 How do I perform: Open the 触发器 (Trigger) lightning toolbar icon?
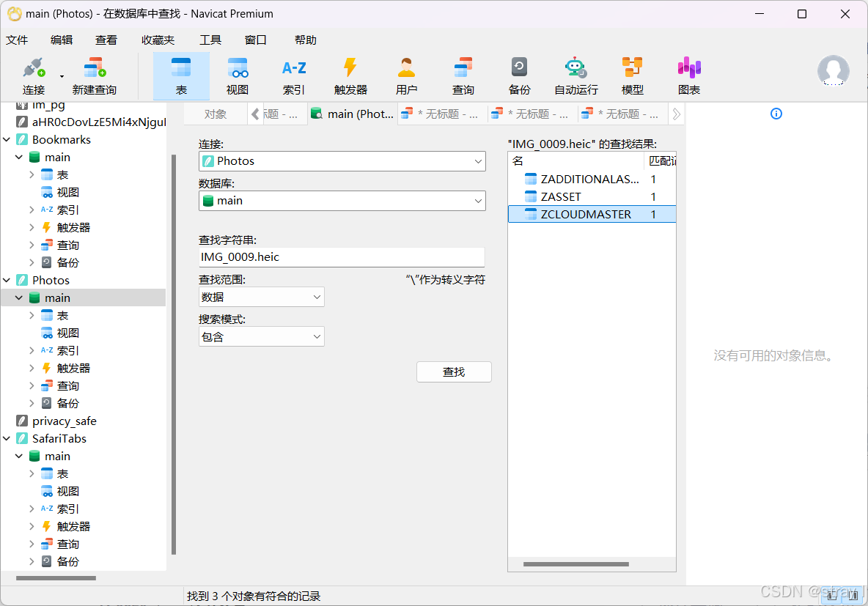click(x=350, y=75)
